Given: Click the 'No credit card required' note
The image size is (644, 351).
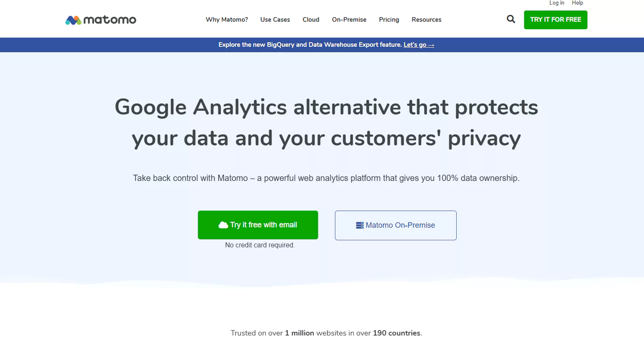Looking at the screenshot, I should pos(260,245).
